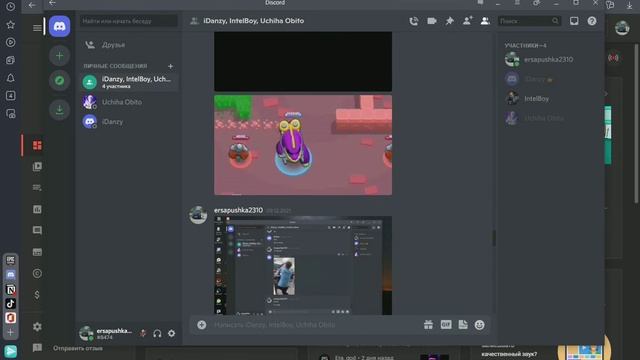Toggle the member list panel
The image size is (640, 360).
[485, 21]
